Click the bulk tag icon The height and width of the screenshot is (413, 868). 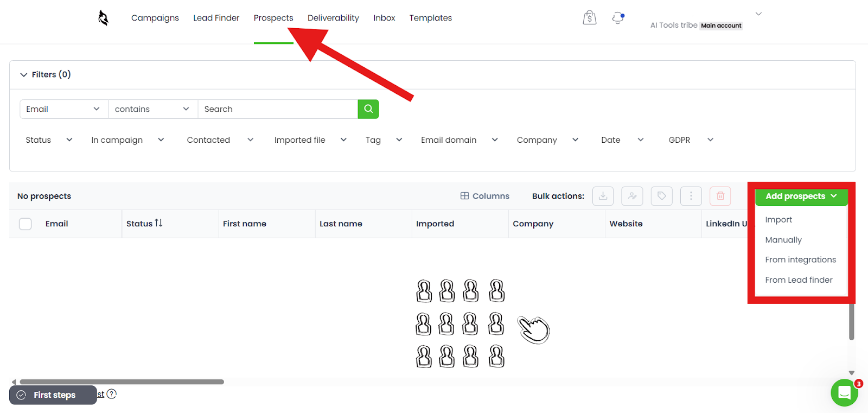(661, 196)
